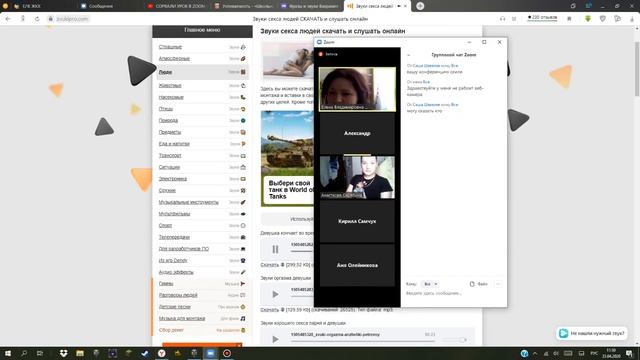The width and height of the screenshot is (640, 360).
Task: Click the 220 отзывов reviews button
Action: click(542, 18)
